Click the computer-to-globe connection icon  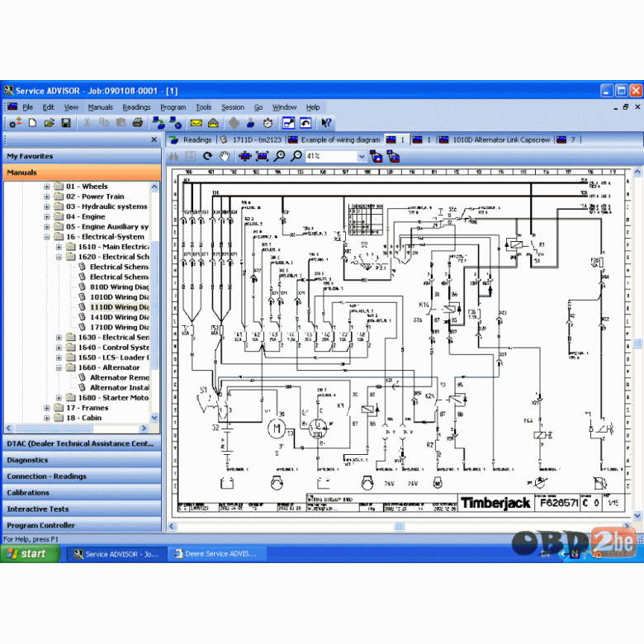(175, 123)
